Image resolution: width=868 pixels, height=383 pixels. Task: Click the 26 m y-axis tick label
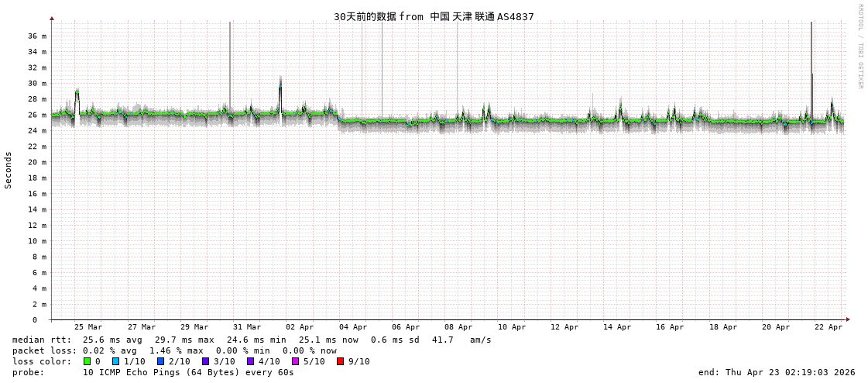(37, 115)
